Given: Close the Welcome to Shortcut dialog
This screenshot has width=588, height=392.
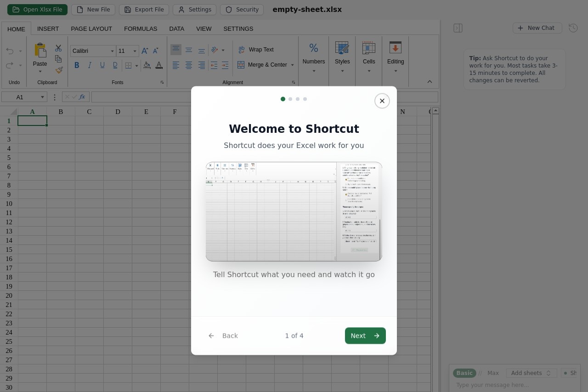Looking at the screenshot, I should pyautogui.click(x=382, y=101).
